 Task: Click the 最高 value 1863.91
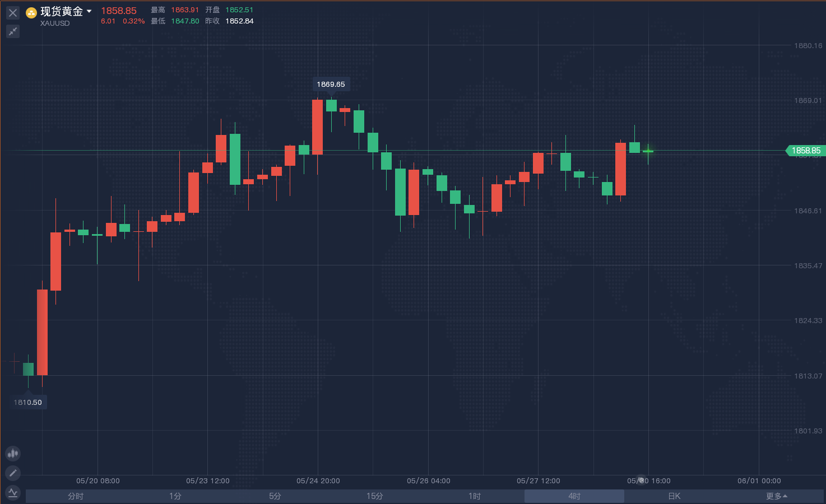pyautogui.click(x=185, y=10)
